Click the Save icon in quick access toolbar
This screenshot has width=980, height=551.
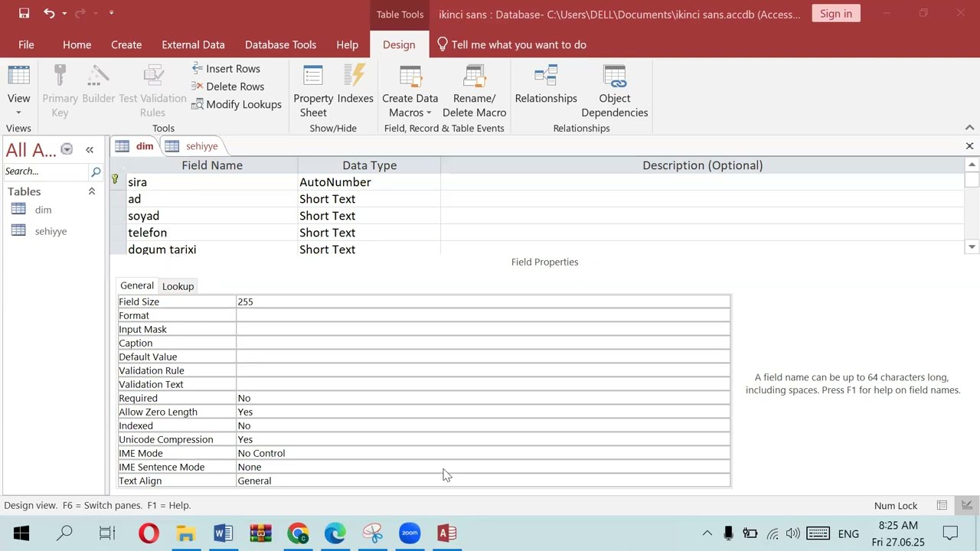24,13
